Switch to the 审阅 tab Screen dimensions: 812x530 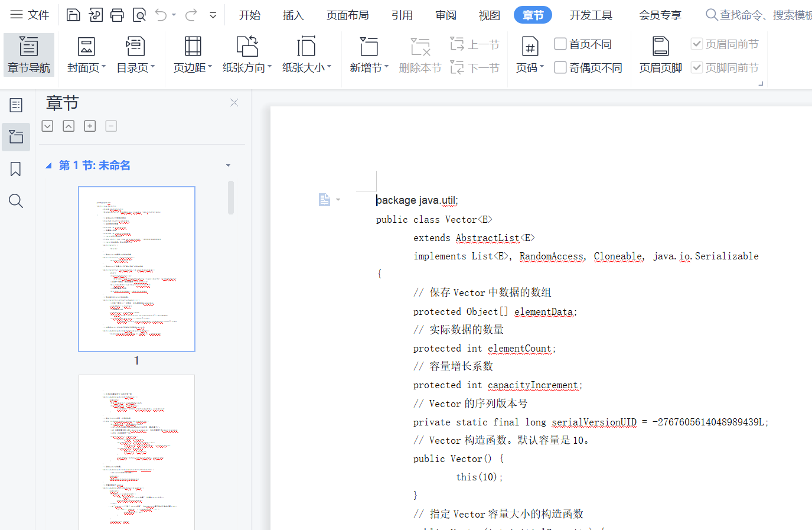[446, 15]
